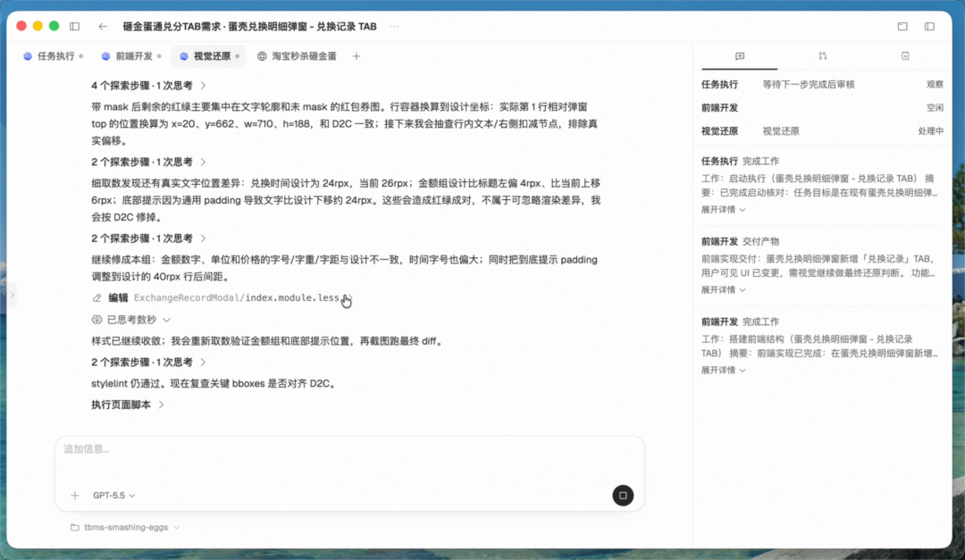This screenshot has width=965, height=560.
Task: Click the agent icon on 前端开发 tab
Action: (x=105, y=56)
